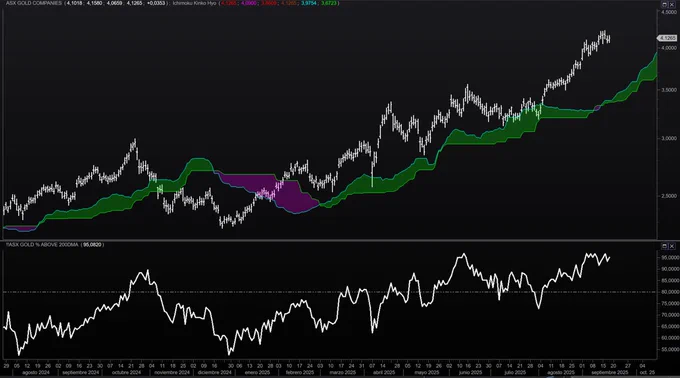Click the +0,0353 price change value
The width and height of the screenshot is (680, 378).
click(156, 3)
